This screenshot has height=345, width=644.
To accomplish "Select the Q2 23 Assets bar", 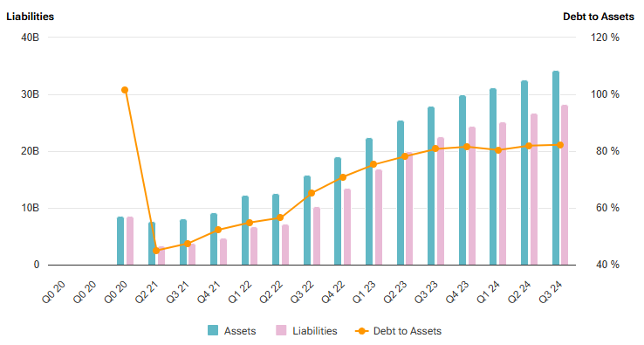I will pyautogui.click(x=401, y=192).
